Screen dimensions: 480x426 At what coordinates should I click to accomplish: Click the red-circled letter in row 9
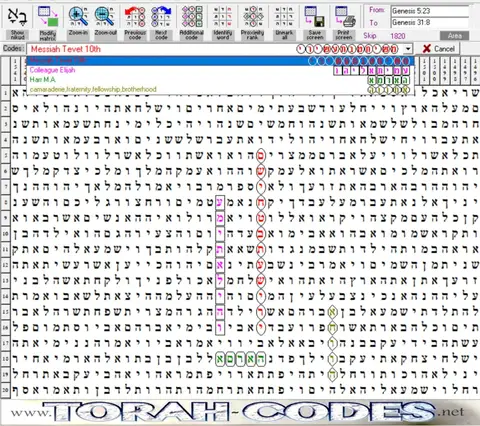(x=261, y=218)
